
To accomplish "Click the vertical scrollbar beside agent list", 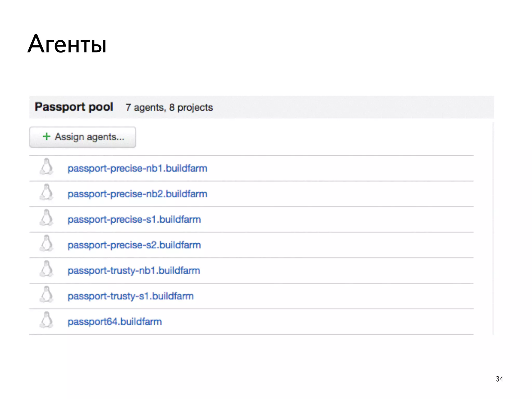I will (493, 229).
